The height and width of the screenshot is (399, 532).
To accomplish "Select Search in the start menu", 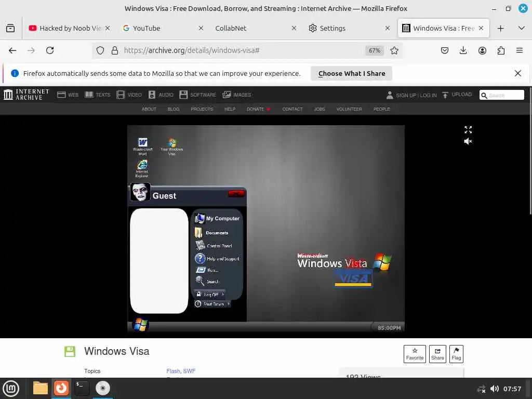I will pyautogui.click(x=208, y=281).
